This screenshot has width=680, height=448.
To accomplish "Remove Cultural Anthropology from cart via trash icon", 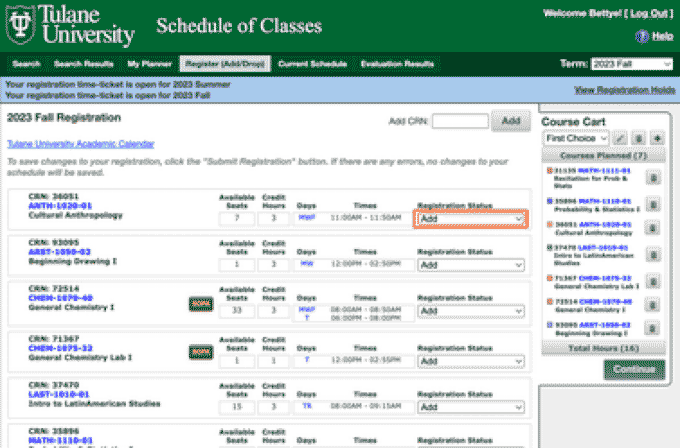I will [653, 228].
